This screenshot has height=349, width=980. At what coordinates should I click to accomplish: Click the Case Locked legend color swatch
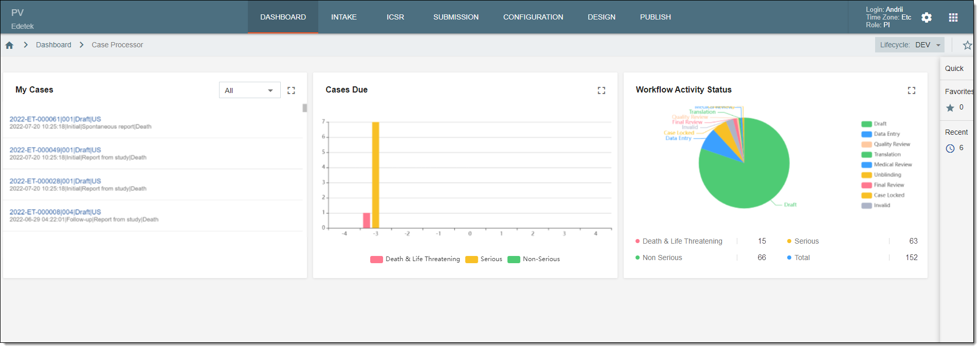(866, 195)
